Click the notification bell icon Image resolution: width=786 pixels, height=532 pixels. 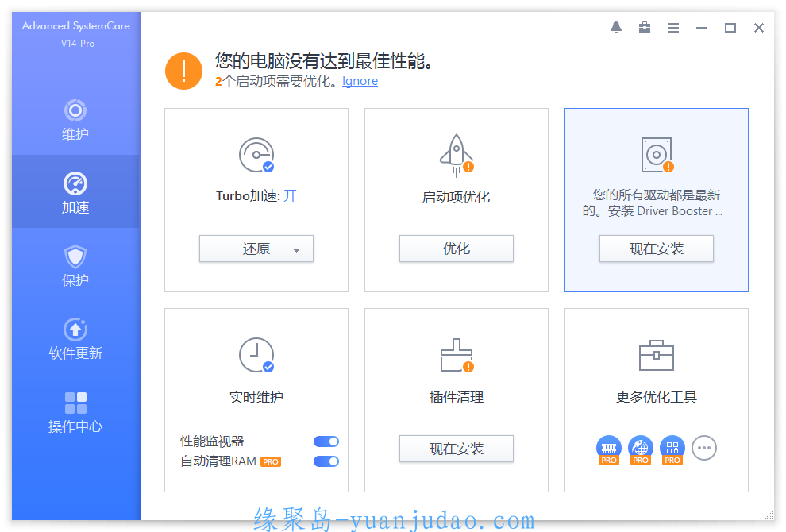(616, 28)
